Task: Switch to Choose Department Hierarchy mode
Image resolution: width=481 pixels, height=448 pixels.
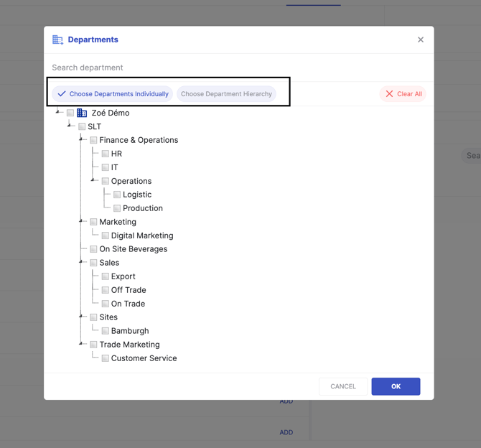Action: tap(226, 94)
